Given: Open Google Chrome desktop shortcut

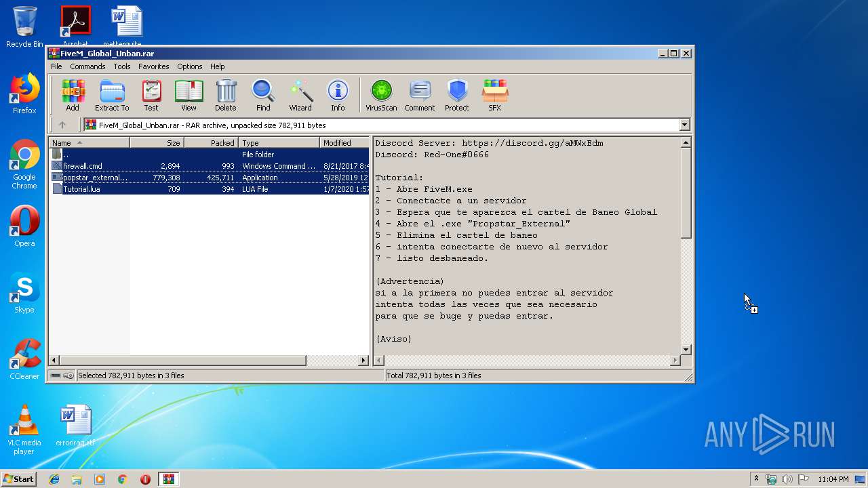Looking at the screenshot, I should [x=24, y=165].
